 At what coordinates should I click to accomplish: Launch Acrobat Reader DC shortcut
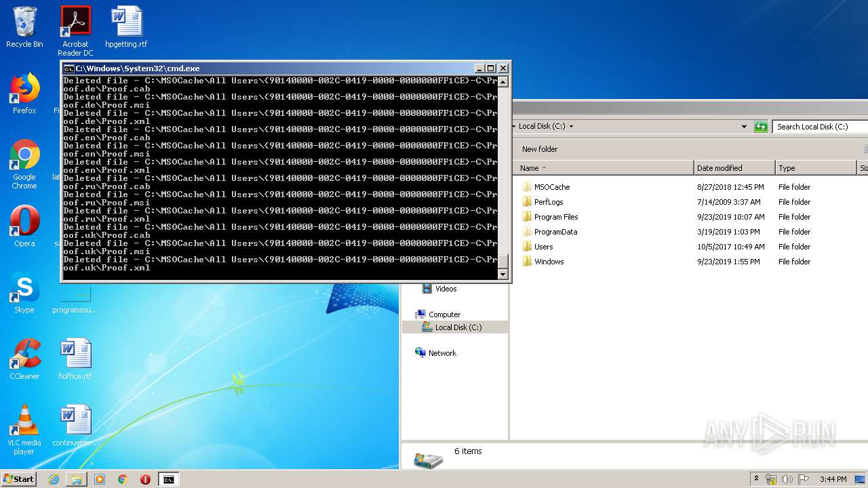click(75, 31)
